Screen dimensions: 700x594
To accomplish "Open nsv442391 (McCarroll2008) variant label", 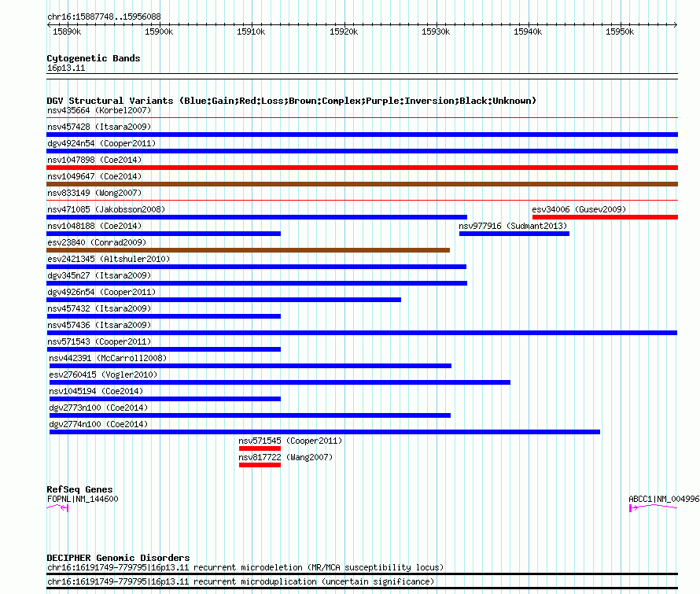I will tap(108, 358).
